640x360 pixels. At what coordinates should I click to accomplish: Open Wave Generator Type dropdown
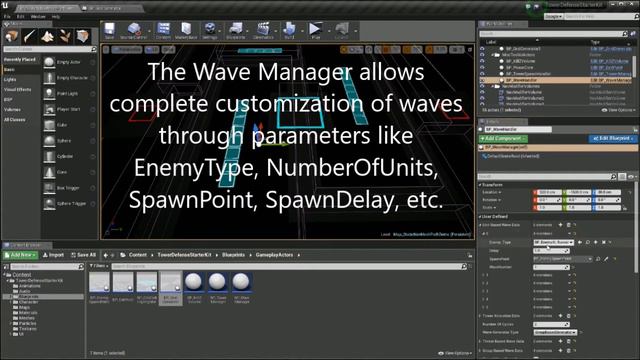pyautogui.click(x=555, y=333)
